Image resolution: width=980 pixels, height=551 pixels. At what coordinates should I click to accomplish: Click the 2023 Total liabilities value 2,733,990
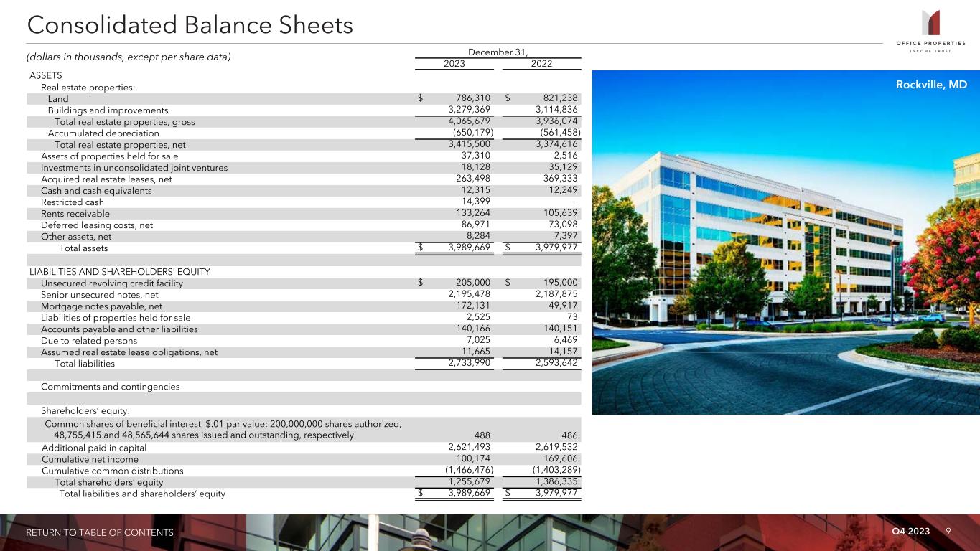point(464,364)
